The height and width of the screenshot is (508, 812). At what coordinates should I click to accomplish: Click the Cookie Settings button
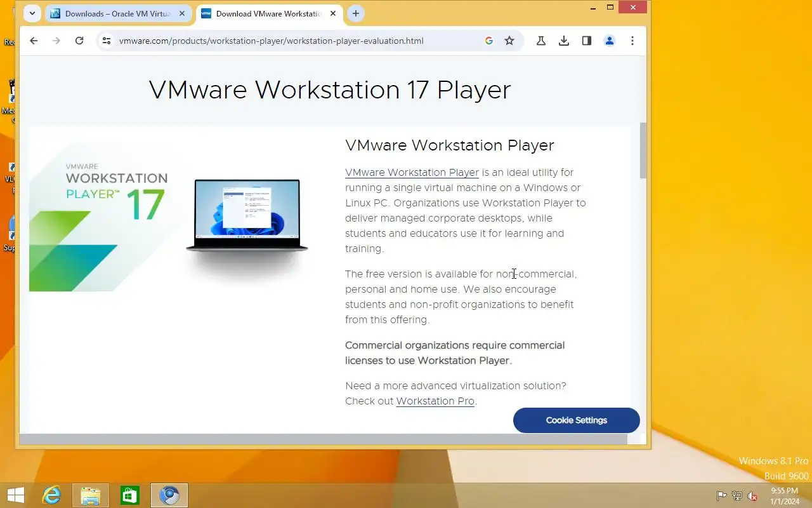point(577,420)
